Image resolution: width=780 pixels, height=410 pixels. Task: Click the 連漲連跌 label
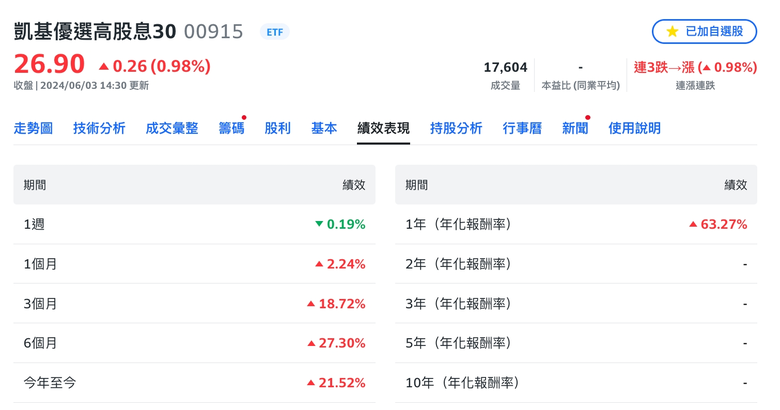click(x=695, y=86)
